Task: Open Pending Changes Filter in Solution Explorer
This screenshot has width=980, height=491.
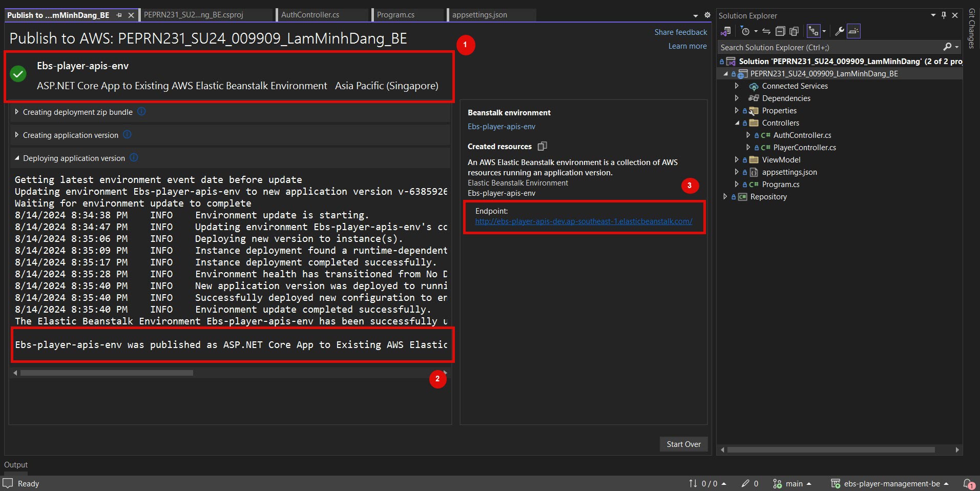Action: tap(745, 31)
